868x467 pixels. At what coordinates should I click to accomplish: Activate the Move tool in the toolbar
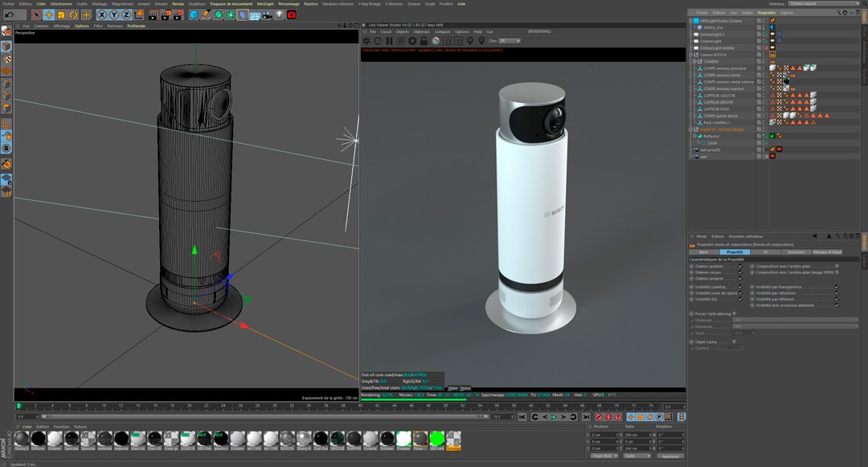[49, 15]
